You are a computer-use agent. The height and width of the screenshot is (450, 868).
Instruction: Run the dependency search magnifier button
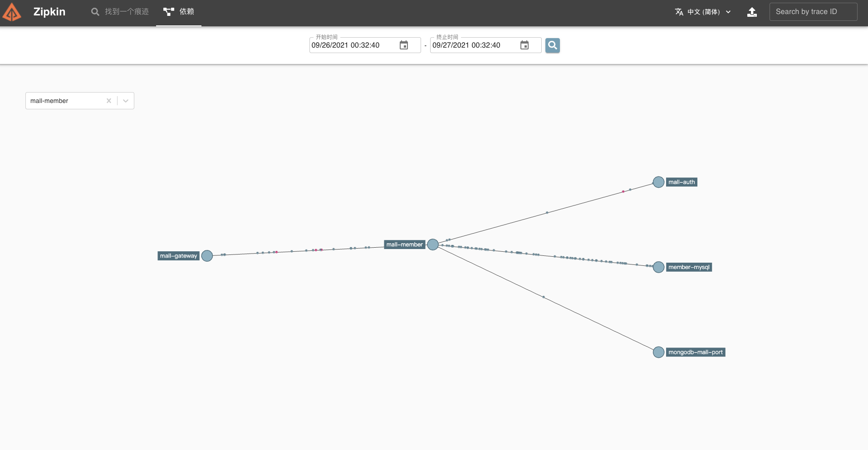(x=553, y=45)
